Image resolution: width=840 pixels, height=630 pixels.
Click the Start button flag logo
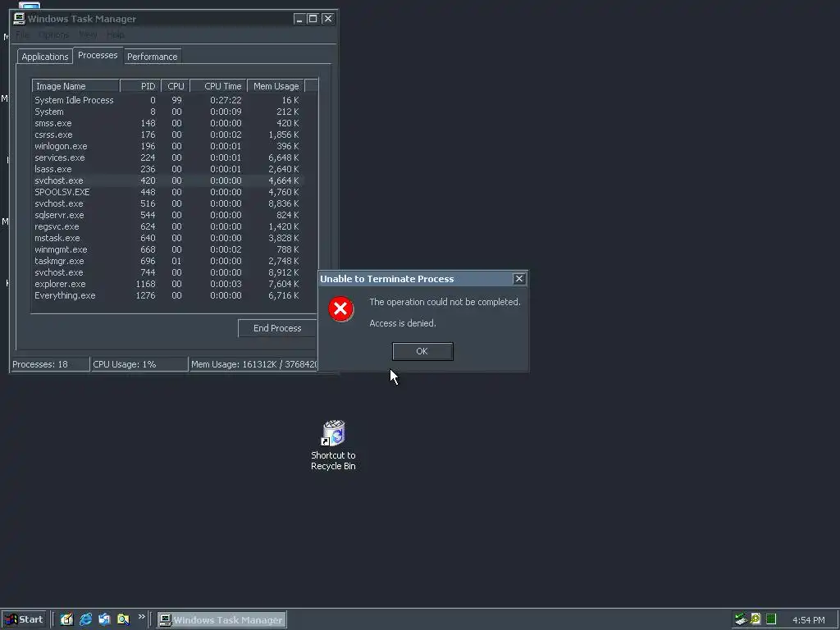tap(11, 619)
